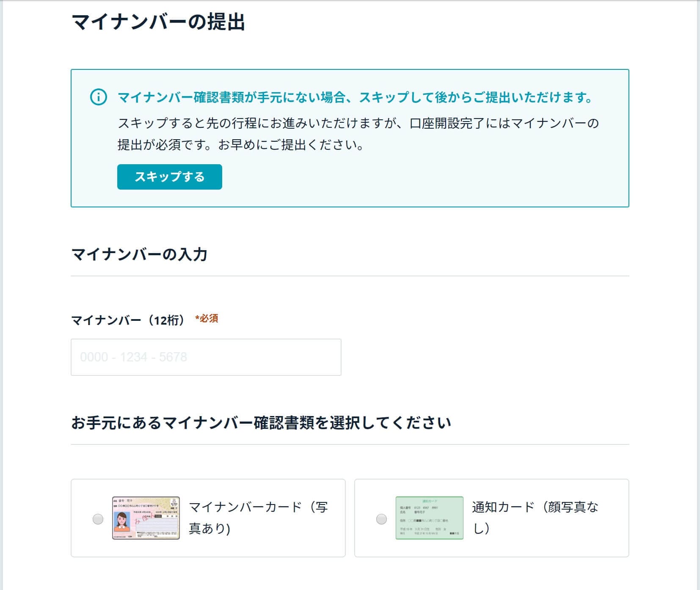Click the notice line 提出が必須です。お早めにご提出ください。
Screen dimensions: 700x590
pos(241,145)
